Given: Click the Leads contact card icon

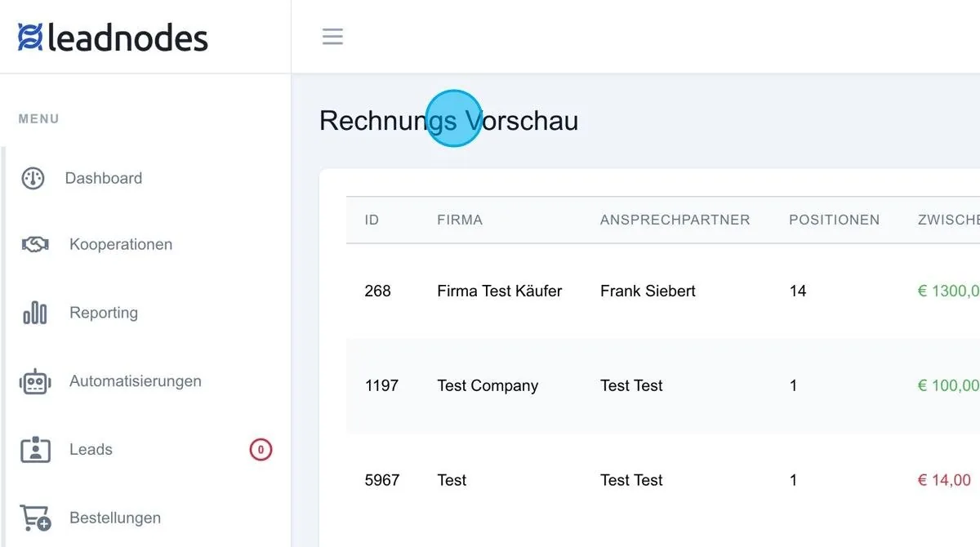Looking at the screenshot, I should [x=35, y=450].
